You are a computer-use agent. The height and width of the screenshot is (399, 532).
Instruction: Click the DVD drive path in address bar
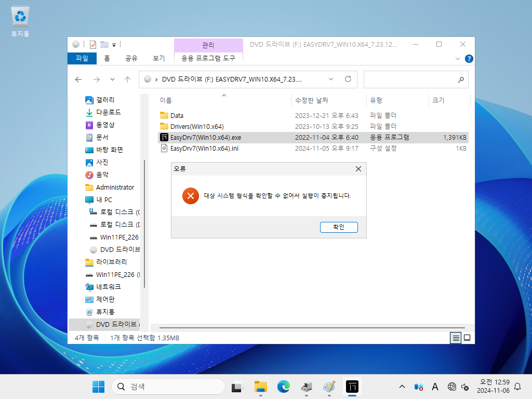pyautogui.click(x=232, y=79)
